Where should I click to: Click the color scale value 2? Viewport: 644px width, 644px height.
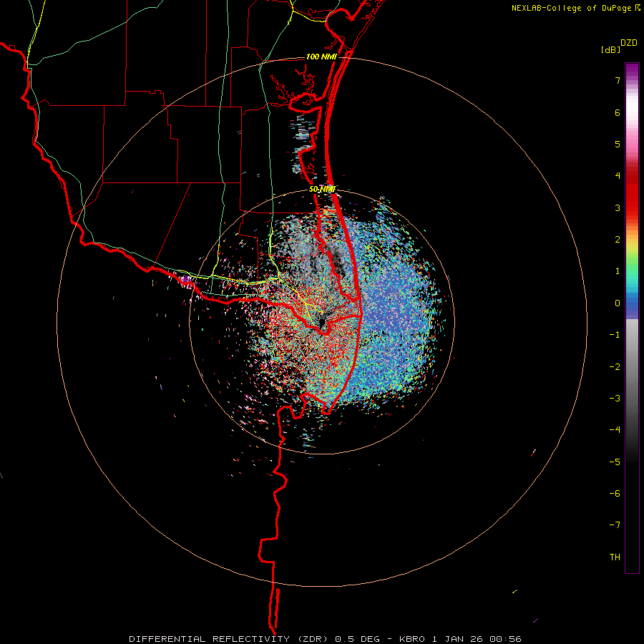tap(618, 240)
